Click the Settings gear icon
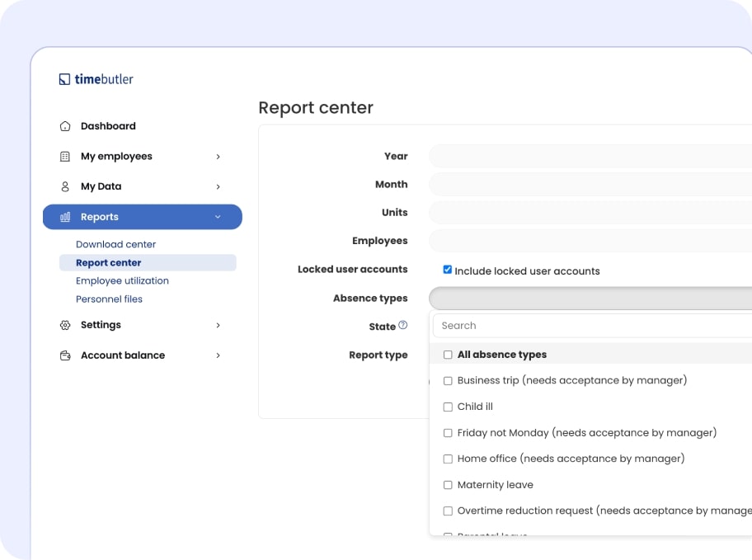The height and width of the screenshot is (560, 752). 65,326
